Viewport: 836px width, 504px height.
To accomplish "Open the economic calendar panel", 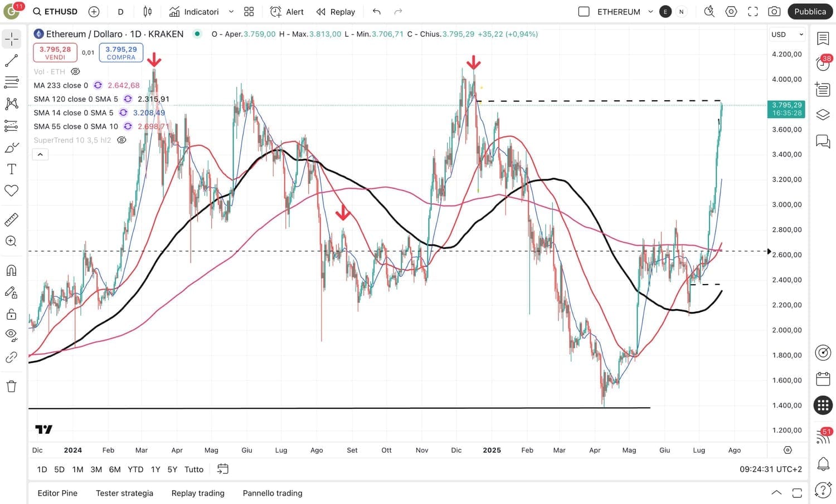I will [823, 379].
